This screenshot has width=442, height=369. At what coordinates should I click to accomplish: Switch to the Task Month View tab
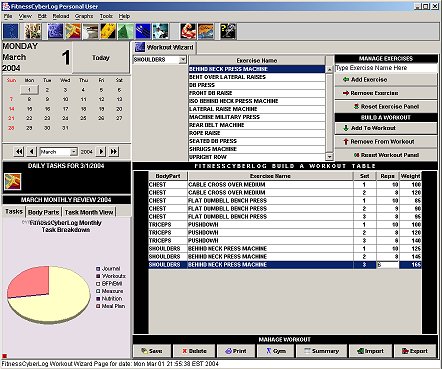89,212
